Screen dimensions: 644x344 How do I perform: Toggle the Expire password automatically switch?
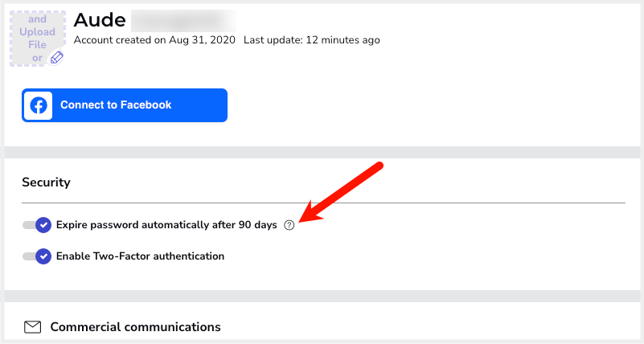click(x=37, y=225)
